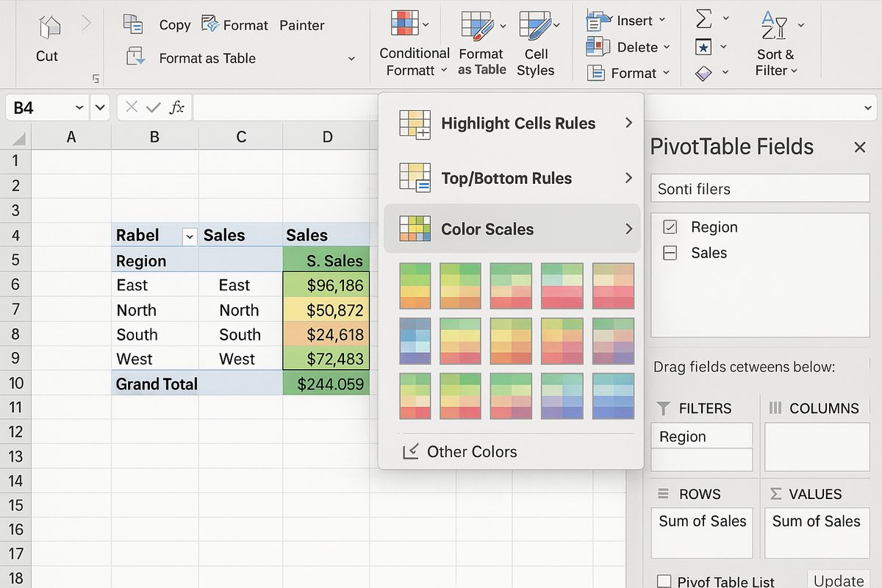
Task: Click the VALUES sigma icon
Action: pyautogui.click(x=775, y=494)
